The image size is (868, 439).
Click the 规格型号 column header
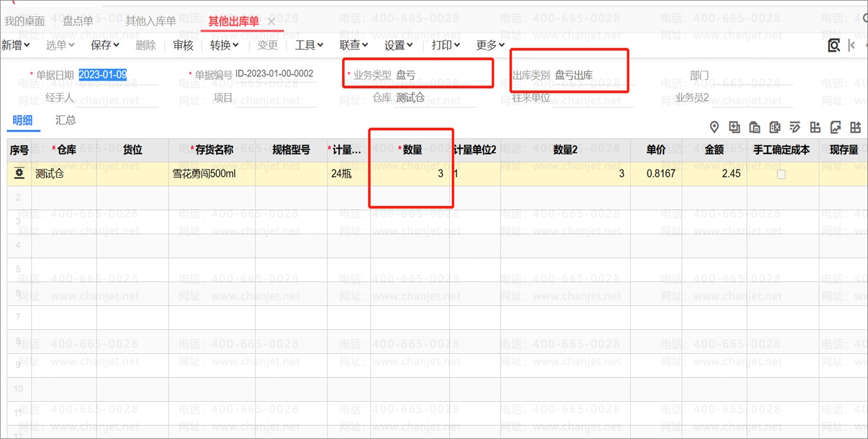[x=291, y=150]
